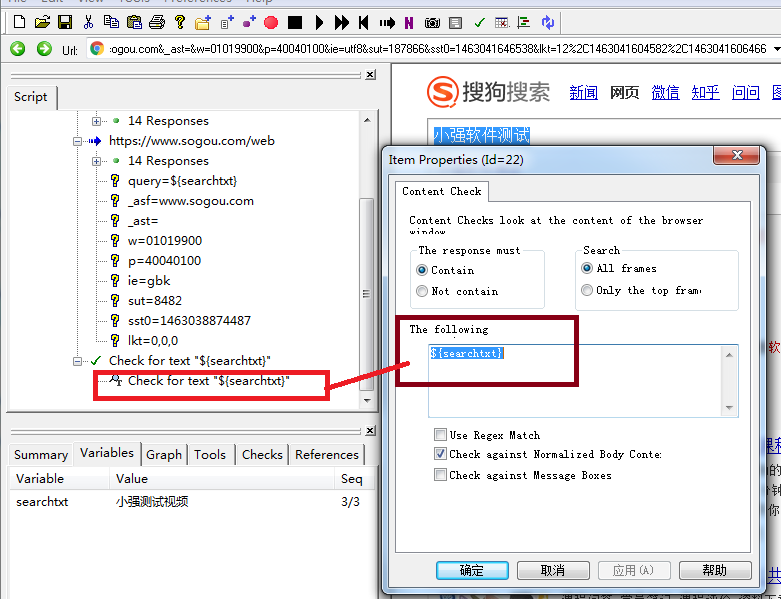Click the script tree scrollbar thumb
This screenshot has width=781, height=599.
[x=367, y=294]
